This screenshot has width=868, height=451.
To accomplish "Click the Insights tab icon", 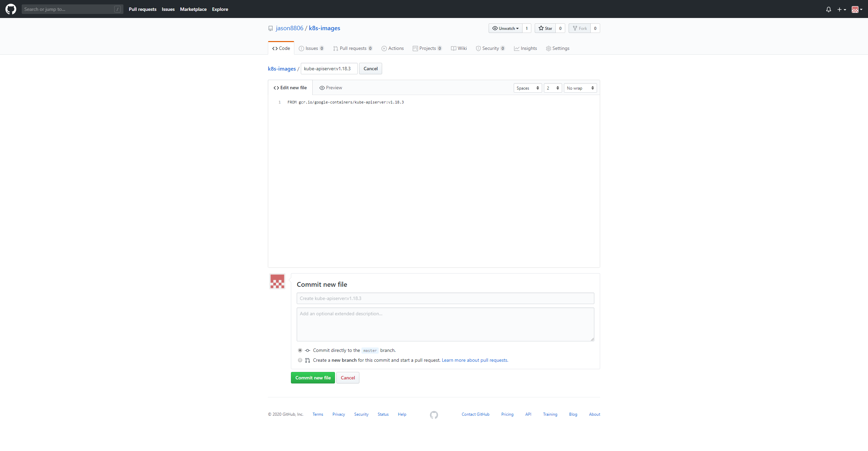I will [516, 48].
